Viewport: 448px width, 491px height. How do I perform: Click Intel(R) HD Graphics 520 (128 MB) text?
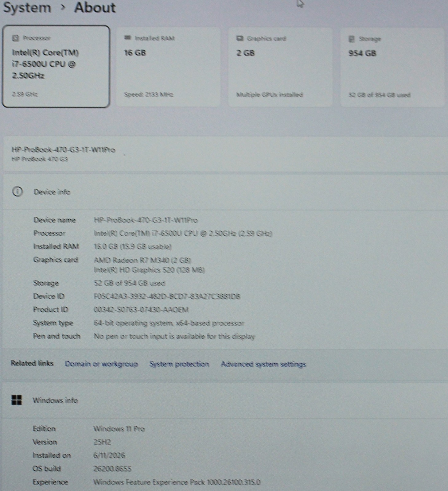[149, 270]
